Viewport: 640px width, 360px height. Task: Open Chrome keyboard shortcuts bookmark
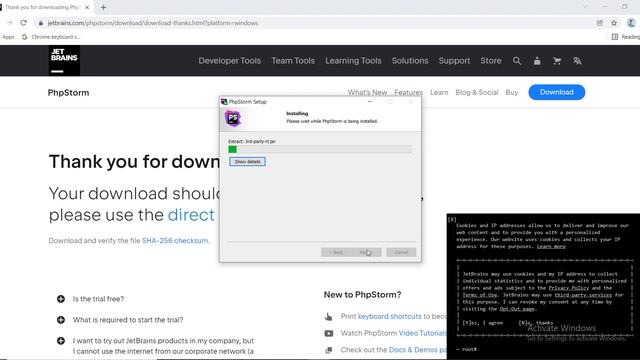[51, 37]
